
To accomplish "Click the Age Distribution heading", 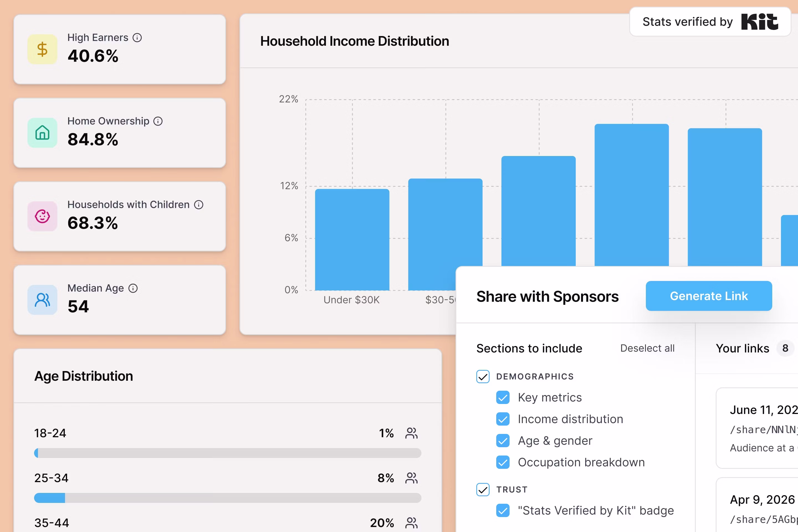I will 83,376.
